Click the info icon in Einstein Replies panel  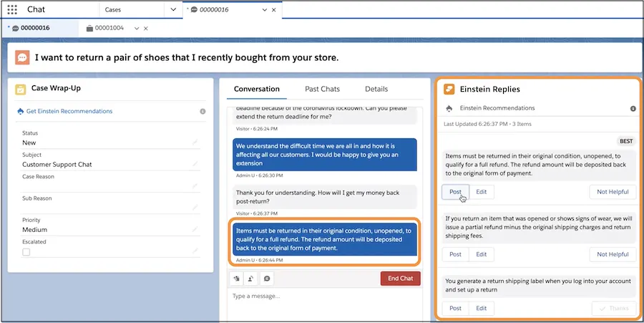633,109
